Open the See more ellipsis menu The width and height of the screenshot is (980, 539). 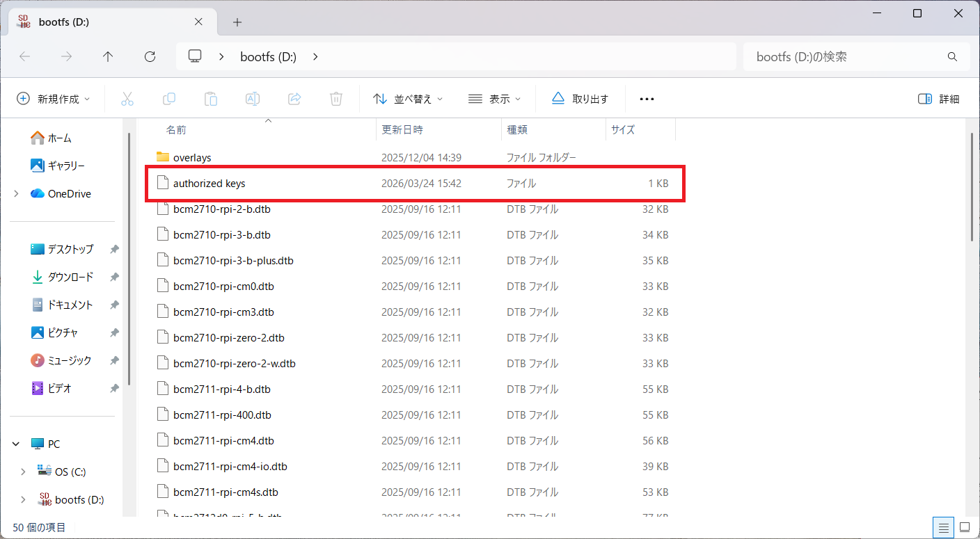click(x=647, y=99)
